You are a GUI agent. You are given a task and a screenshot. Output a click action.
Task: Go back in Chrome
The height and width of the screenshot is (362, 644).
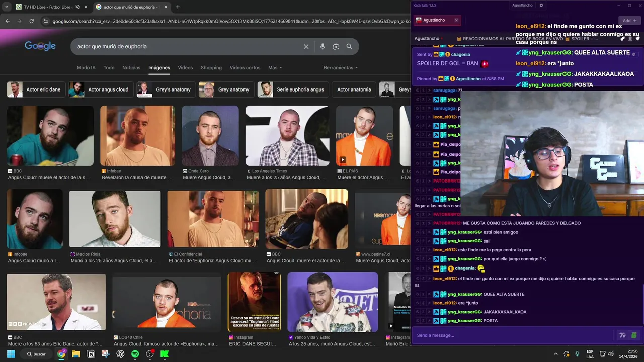coord(7,21)
